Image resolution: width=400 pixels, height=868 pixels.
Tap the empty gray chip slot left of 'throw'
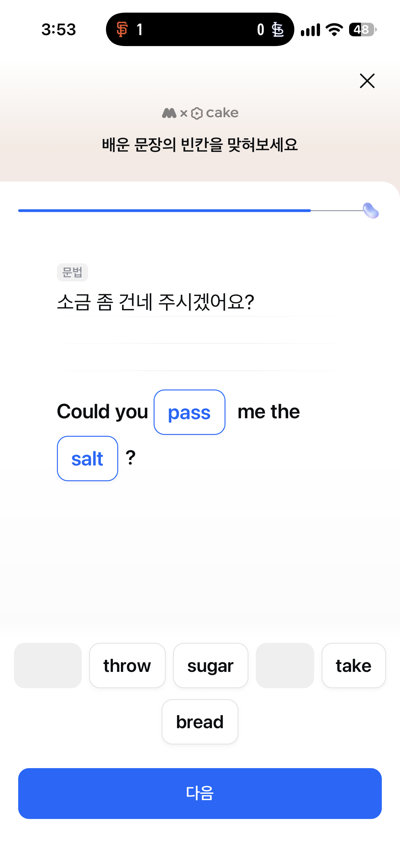point(48,666)
